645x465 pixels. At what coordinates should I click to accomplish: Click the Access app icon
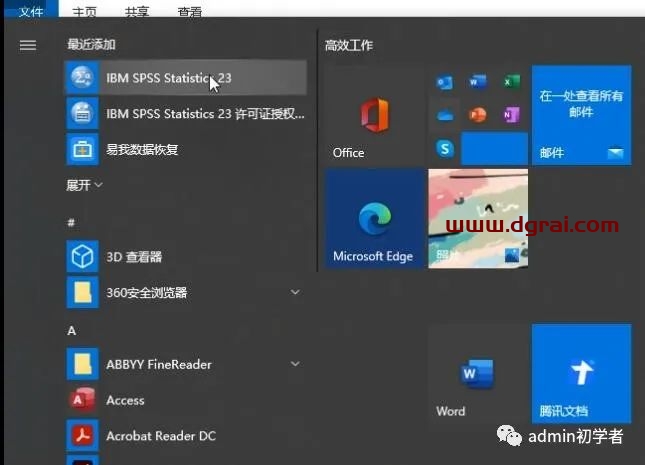click(82, 400)
